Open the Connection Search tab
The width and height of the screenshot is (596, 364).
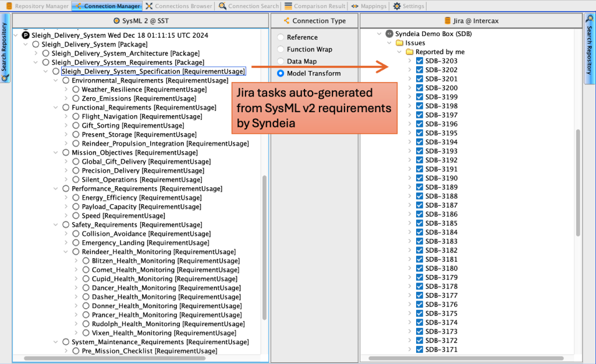pos(249,6)
